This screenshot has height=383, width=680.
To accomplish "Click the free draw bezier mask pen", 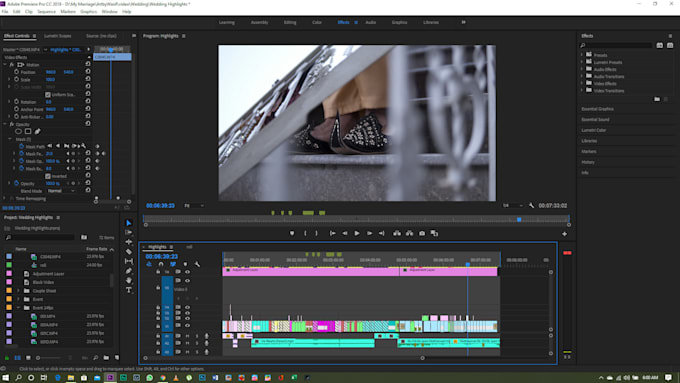I will (37, 131).
